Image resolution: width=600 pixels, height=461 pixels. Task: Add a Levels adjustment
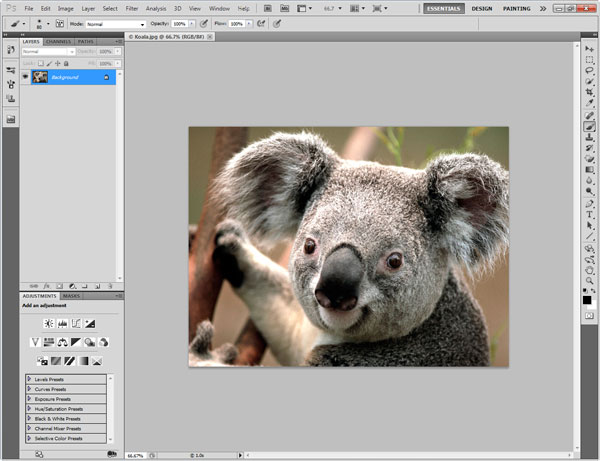[61, 324]
